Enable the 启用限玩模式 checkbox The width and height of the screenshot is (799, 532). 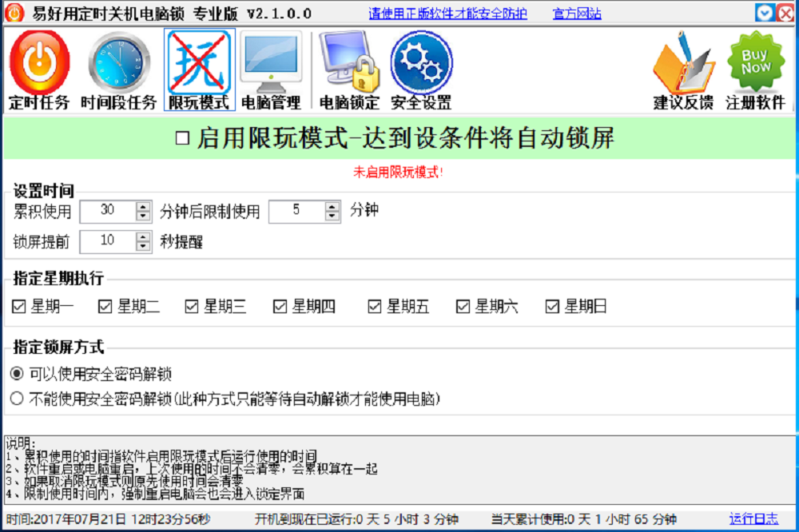click(182, 138)
